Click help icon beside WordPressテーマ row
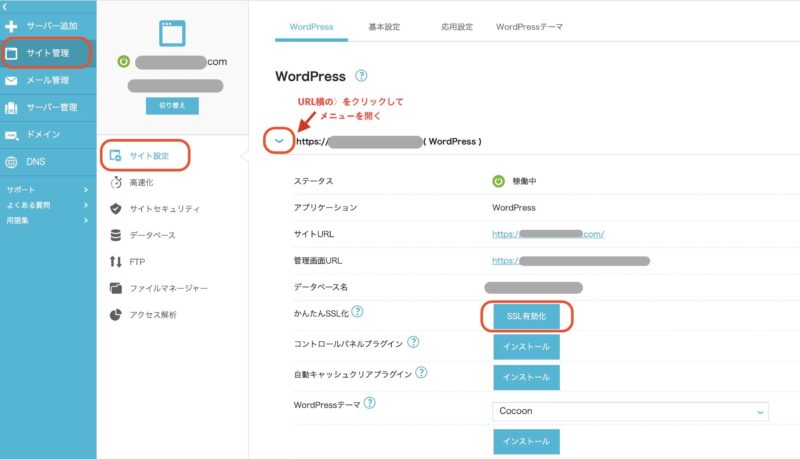 pos(369,403)
